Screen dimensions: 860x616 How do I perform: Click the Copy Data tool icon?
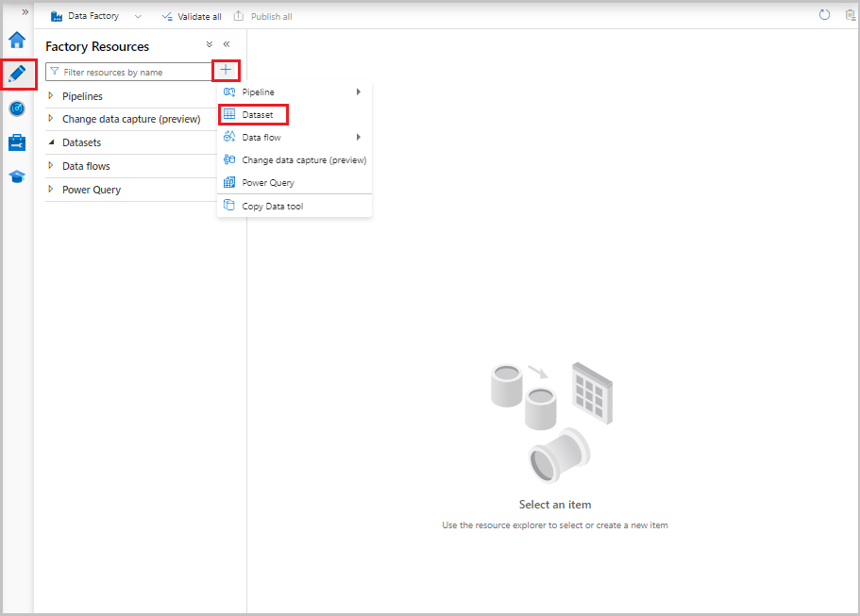click(x=229, y=206)
